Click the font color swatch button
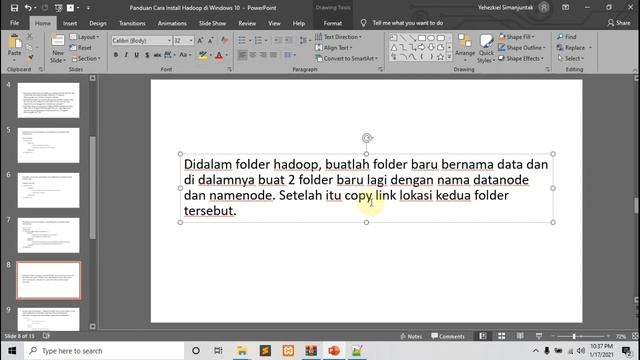This screenshot has height=360, width=640. (x=219, y=55)
